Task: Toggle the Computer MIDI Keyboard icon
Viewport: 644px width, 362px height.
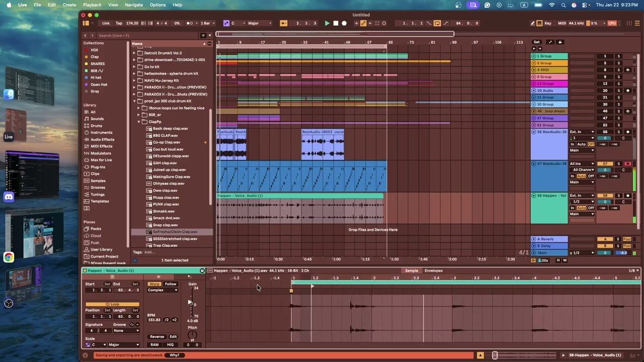Action: pyautogui.click(x=539, y=23)
